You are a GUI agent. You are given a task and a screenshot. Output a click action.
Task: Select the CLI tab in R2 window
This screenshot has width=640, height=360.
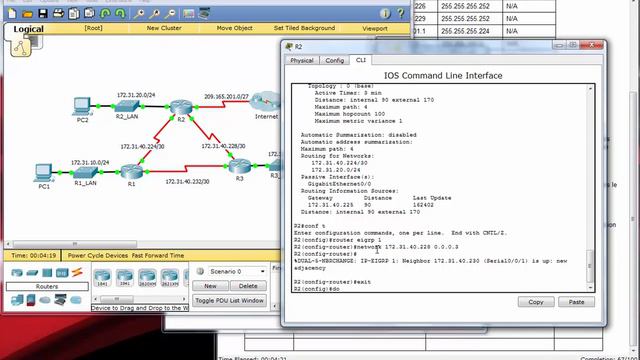click(x=361, y=60)
